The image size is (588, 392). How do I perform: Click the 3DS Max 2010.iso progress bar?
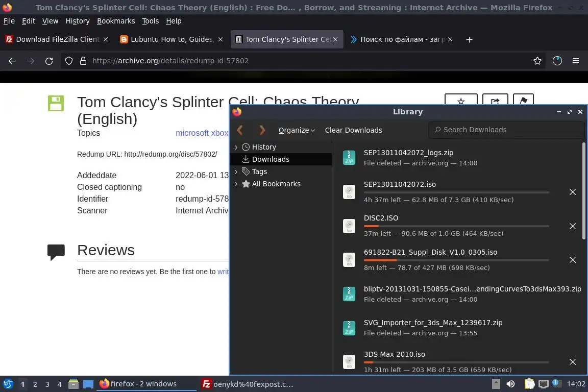pyautogui.click(x=456, y=362)
